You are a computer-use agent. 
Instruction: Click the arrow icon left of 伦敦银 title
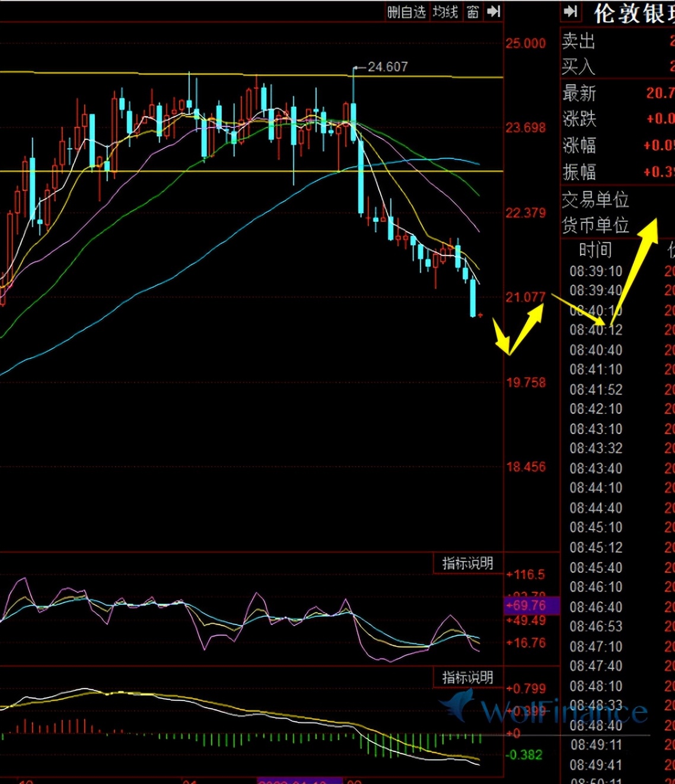[571, 11]
